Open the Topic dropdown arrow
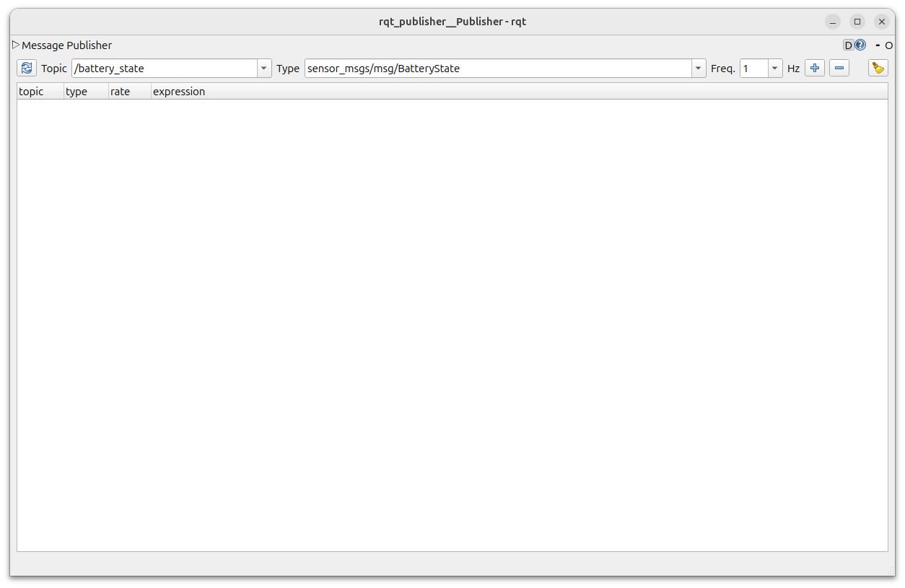The width and height of the screenshot is (905, 588). pyautogui.click(x=264, y=69)
